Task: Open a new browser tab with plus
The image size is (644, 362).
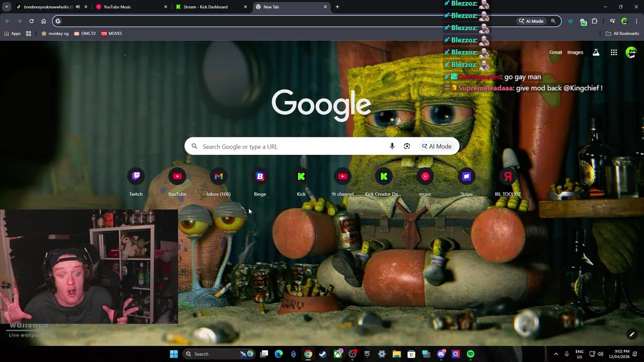Action: [x=337, y=7]
